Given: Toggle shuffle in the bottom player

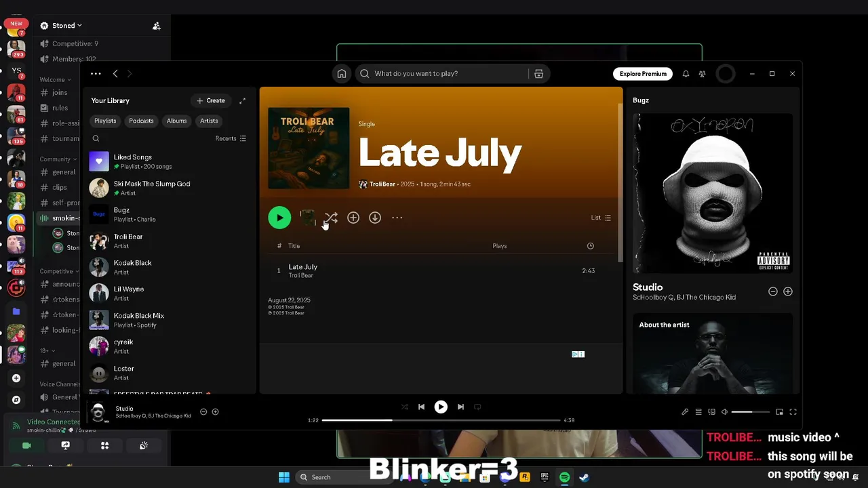Looking at the screenshot, I should tap(405, 407).
